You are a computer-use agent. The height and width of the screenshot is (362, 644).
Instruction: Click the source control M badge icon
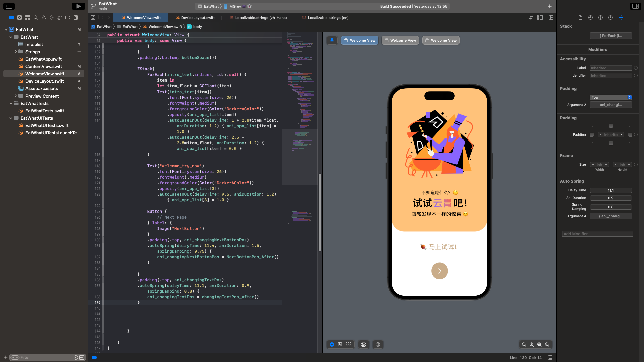(79, 29)
